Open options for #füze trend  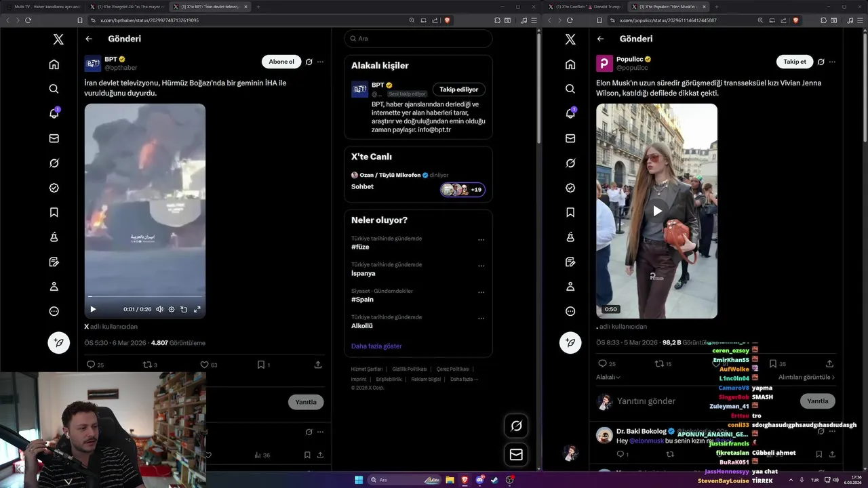point(481,240)
